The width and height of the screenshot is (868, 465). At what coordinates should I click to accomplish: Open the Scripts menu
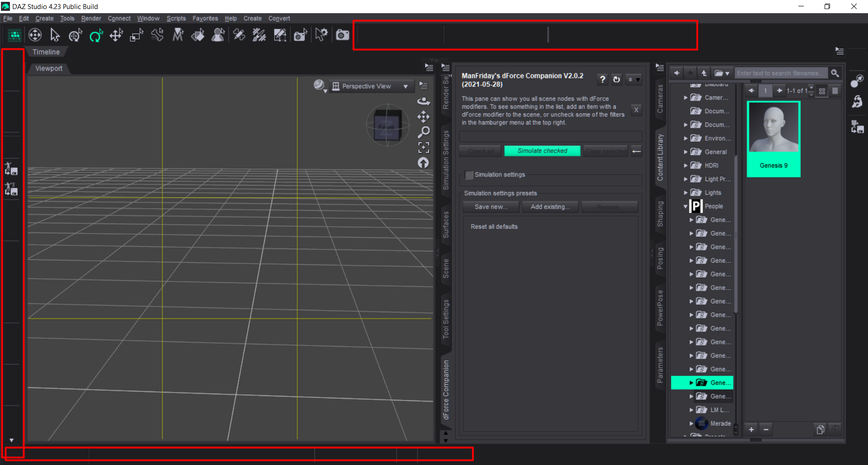[176, 19]
